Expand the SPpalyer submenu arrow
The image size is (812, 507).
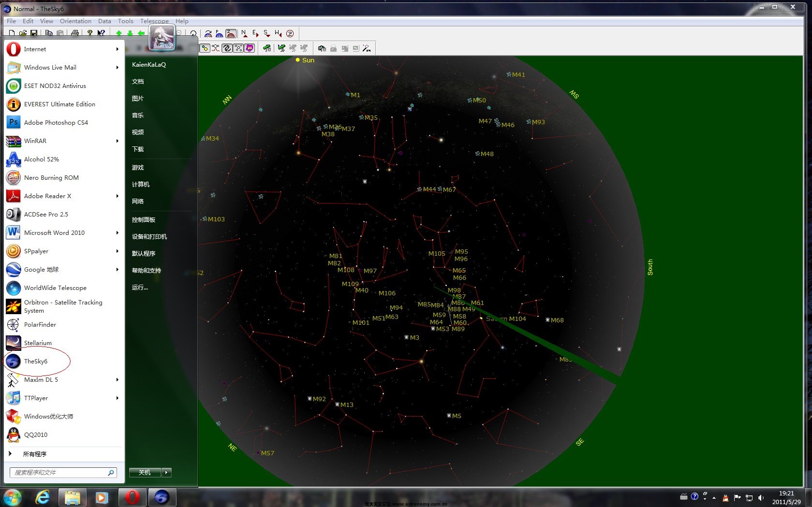click(x=117, y=251)
